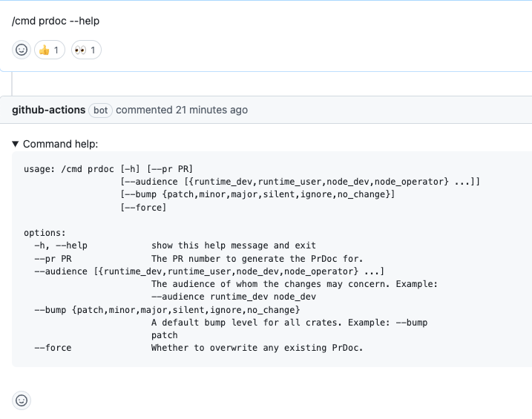The image size is (532, 419).
Task: Toggle the thumbs up reaction
Action: click(50, 50)
